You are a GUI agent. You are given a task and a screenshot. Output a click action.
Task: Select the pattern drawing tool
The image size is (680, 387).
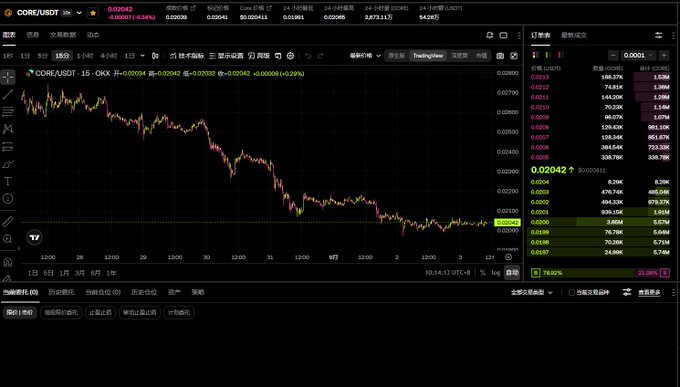[8, 129]
